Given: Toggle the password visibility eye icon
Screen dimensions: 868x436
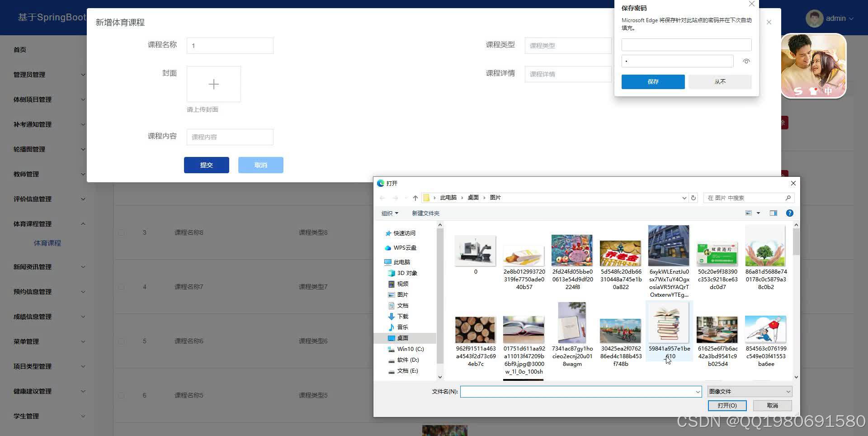Looking at the screenshot, I should click(x=746, y=61).
